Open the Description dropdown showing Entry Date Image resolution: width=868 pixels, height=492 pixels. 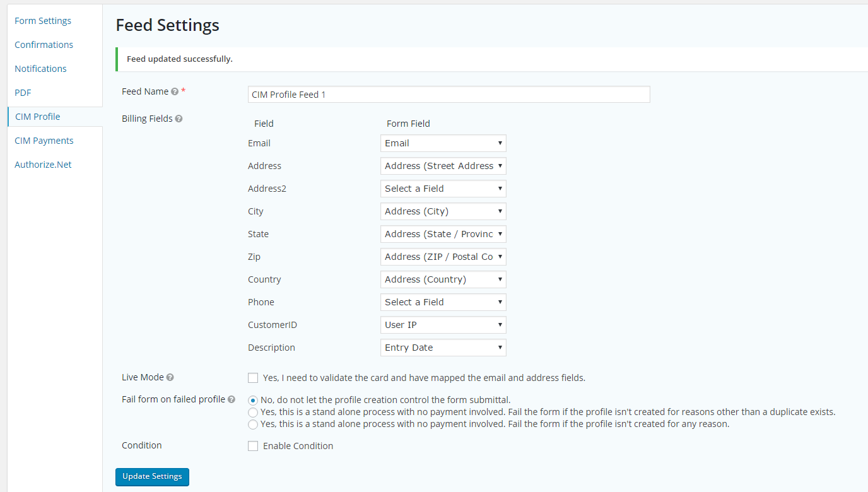coord(443,348)
